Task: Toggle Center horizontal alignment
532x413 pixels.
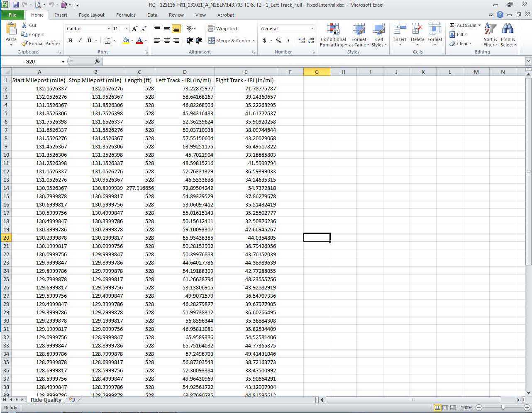Action: tap(167, 41)
